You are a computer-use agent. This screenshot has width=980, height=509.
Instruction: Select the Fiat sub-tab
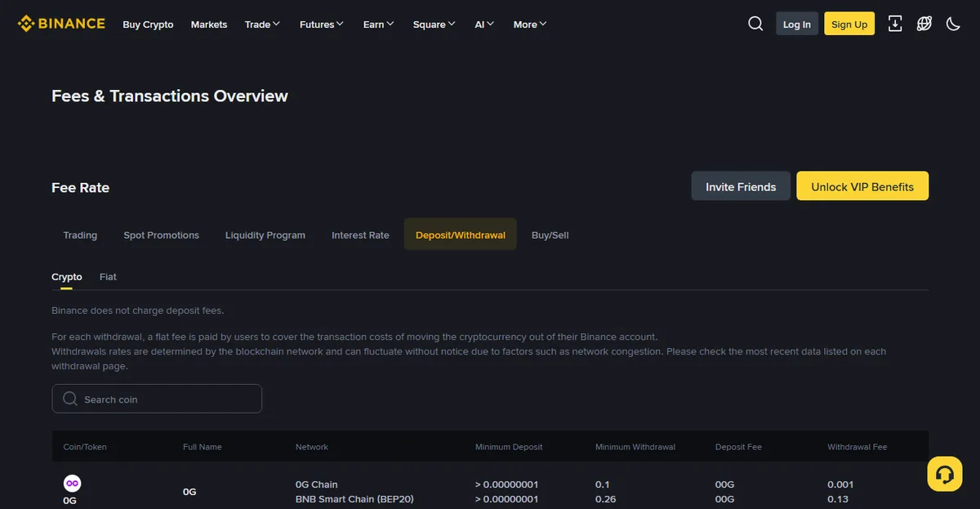pyautogui.click(x=108, y=277)
